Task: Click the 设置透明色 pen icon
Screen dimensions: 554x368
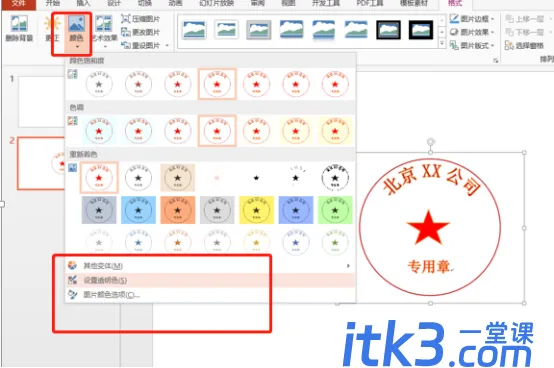Action: (x=72, y=280)
